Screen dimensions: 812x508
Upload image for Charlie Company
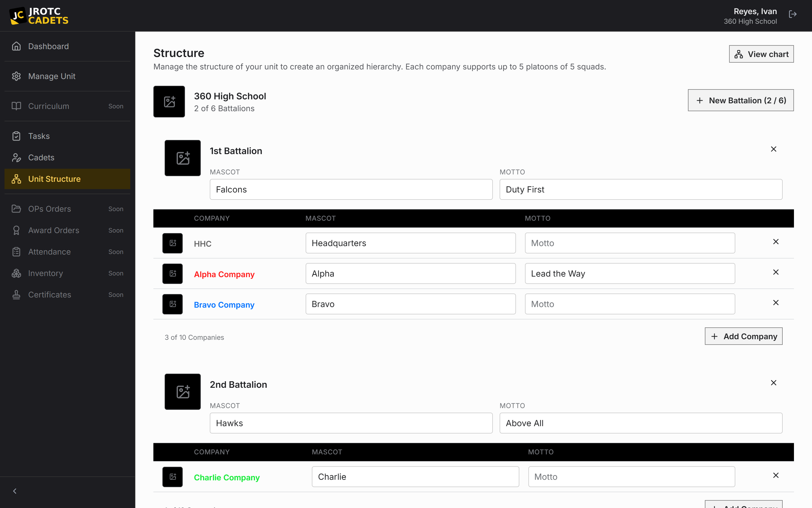pos(173,477)
